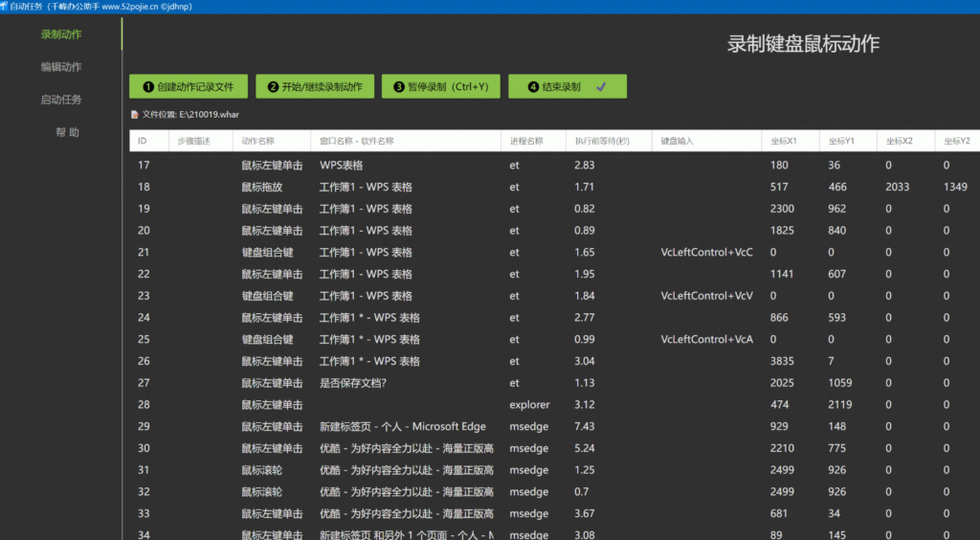Click the app icon in the title bar
The image size is (980, 540).
(5, 6)
